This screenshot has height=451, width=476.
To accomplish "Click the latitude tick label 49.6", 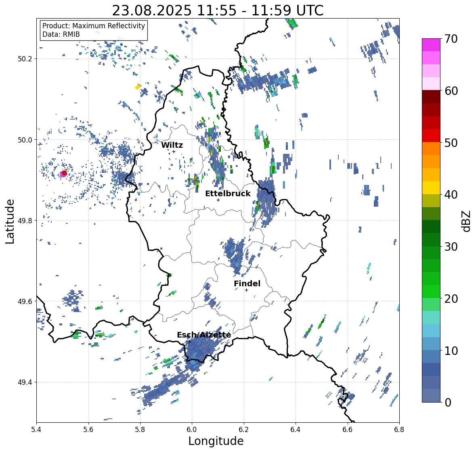I will (x=25, y=301).
